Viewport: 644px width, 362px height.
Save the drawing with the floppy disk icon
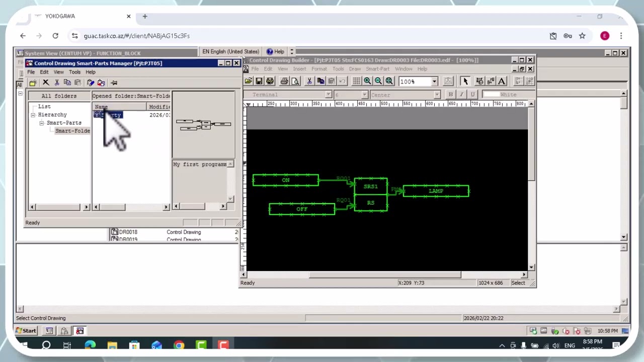pos(259,81)
